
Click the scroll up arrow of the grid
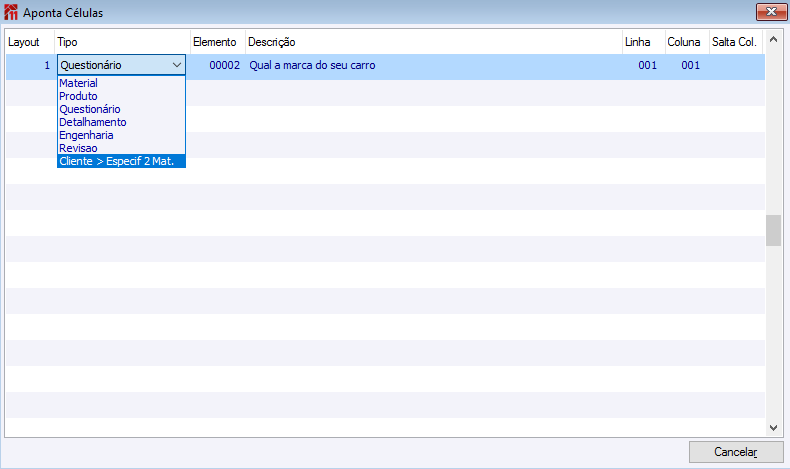773,39
